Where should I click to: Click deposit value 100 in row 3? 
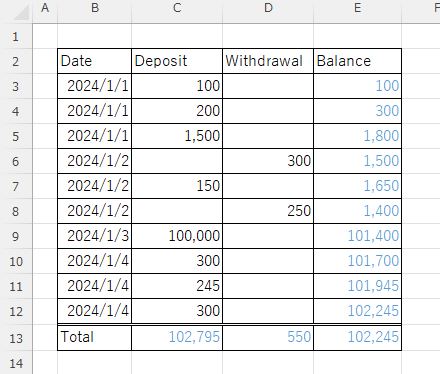tap(177, 86)
